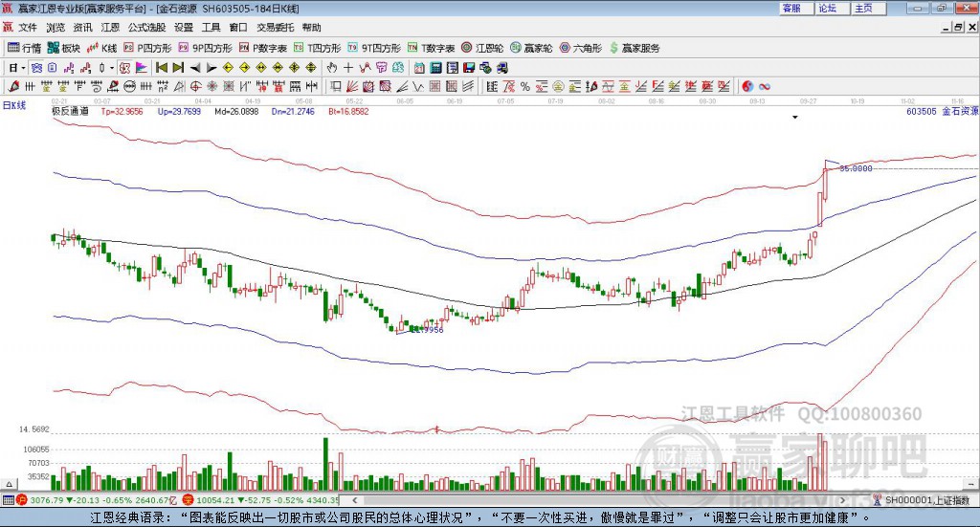
Task: Open 赢家服务 with the dollar icon
Action: tap(635, 48)
